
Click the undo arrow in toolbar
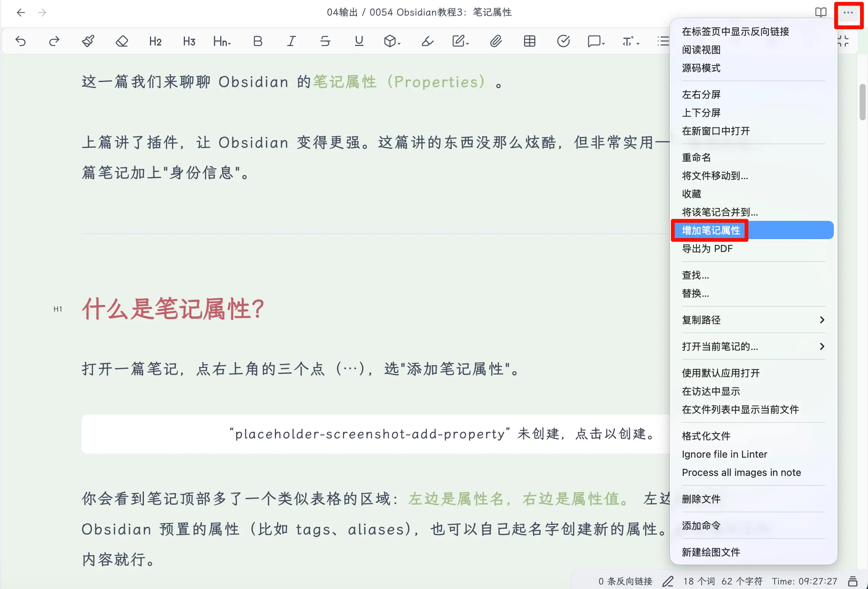coord(21,41)
